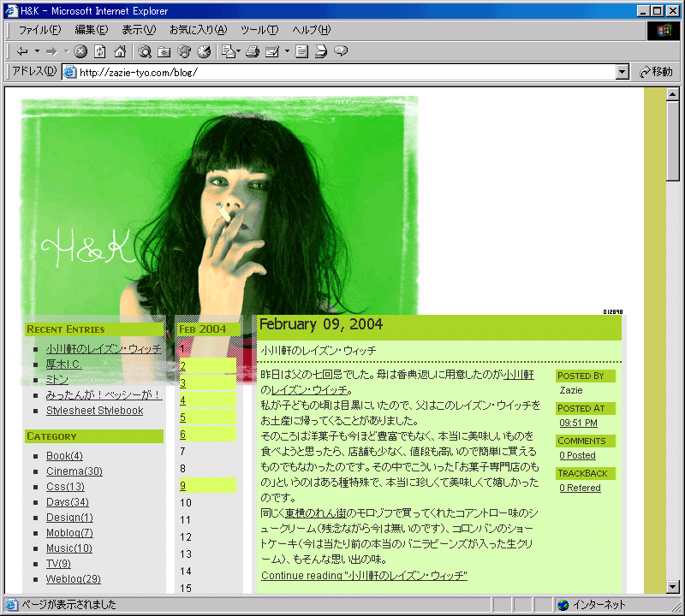Open the 東横のれん街 link in post
685x616 pixels.
[x=315, y=513]
